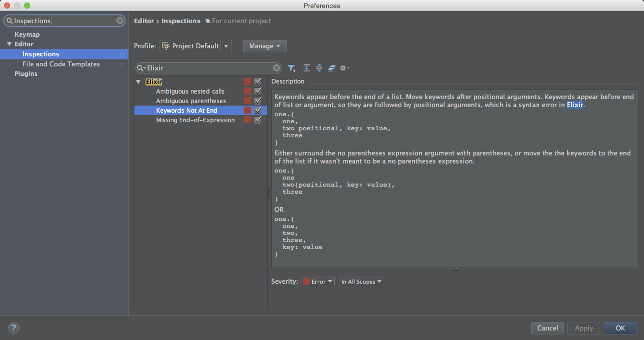
Task: Click the Collapse All inspections icon
Action: click(319, 68)
